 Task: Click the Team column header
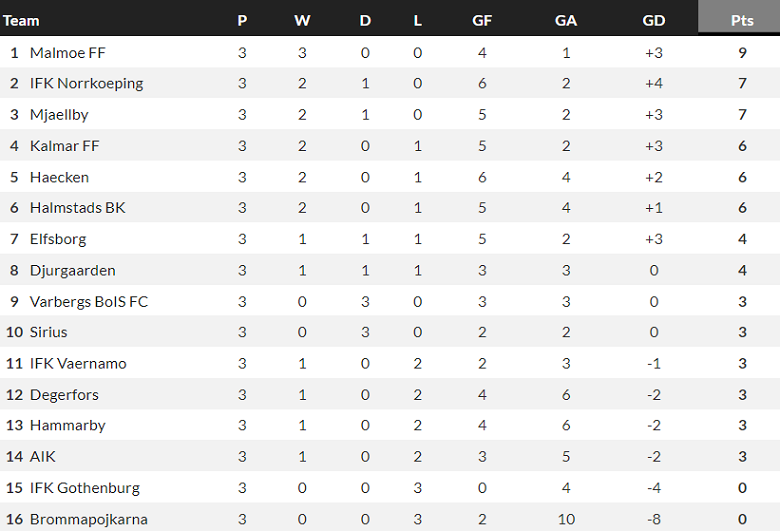(22, 20)
